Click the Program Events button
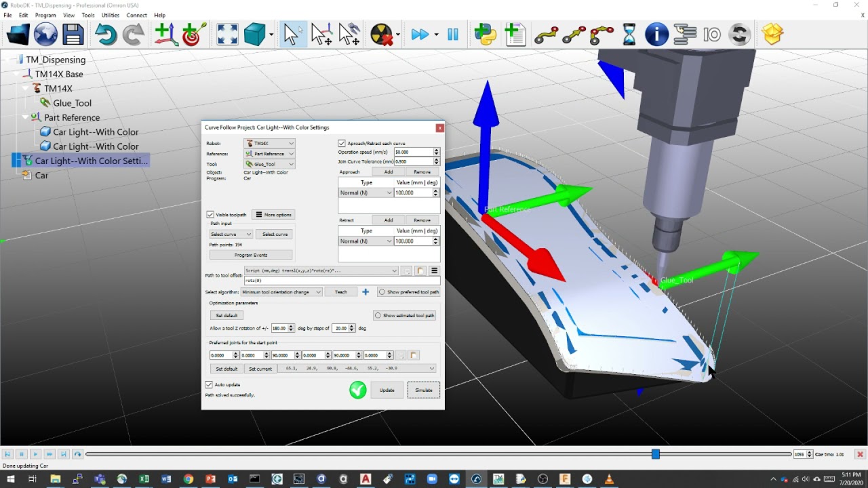The width and height of the screenshot is (868, 488). [251, 255]
